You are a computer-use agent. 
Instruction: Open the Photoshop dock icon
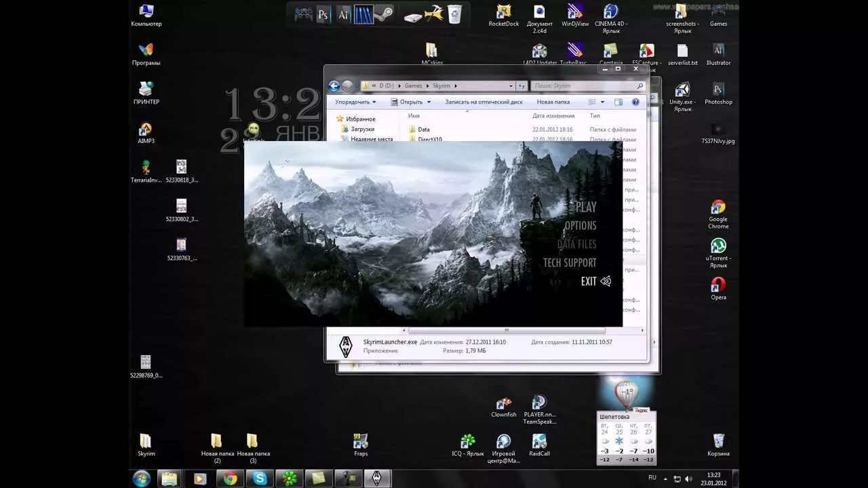point(324,14)
